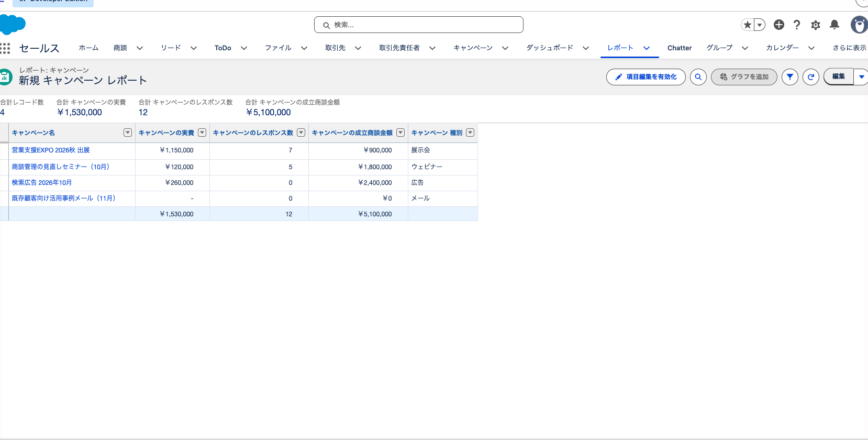Go to the ホーム tab
The image size is (868, 440).
pyautogui.click(x=88, y=48)
